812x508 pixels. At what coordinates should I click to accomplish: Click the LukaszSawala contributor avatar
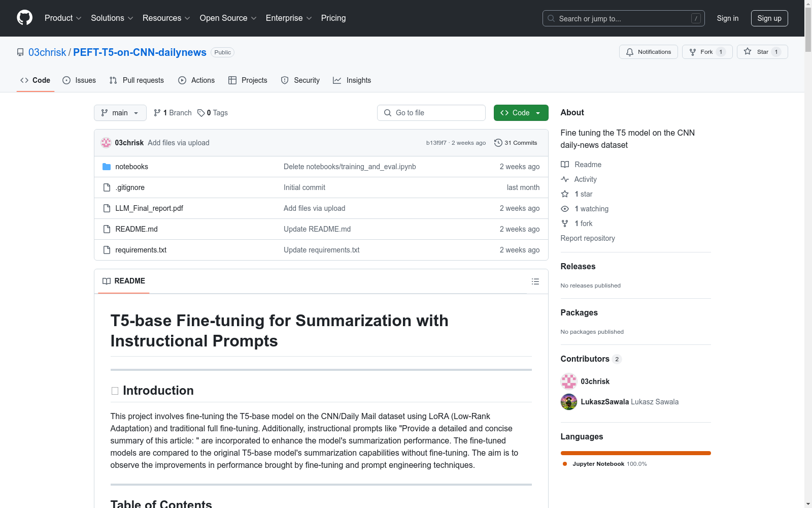[x=569, y=402]
